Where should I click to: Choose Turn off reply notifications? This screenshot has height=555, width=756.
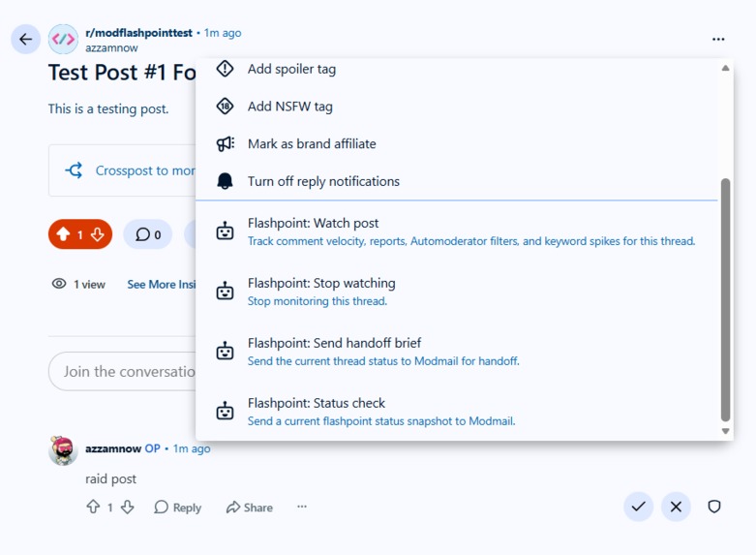pyautogui.click(x=457, y=181)
